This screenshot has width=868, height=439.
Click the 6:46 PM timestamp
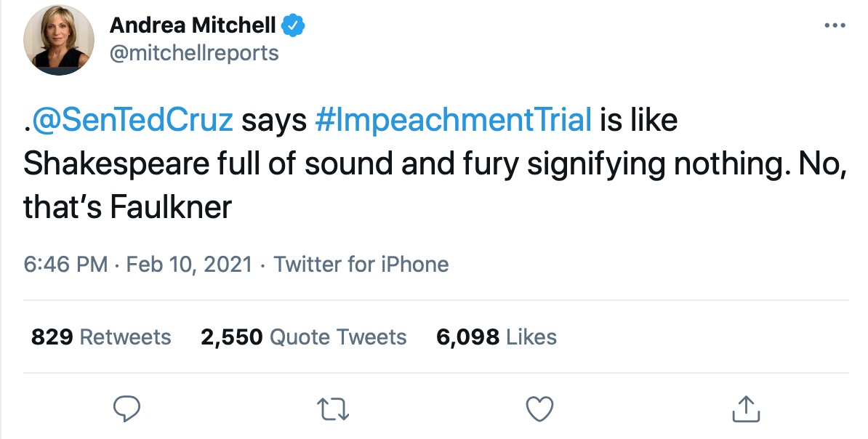click(x=65, y=264)
